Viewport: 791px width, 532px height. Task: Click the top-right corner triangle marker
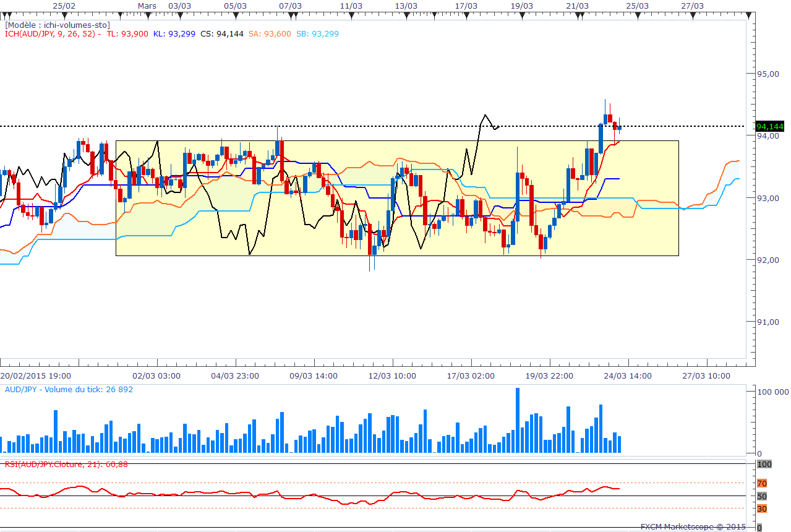750,16
